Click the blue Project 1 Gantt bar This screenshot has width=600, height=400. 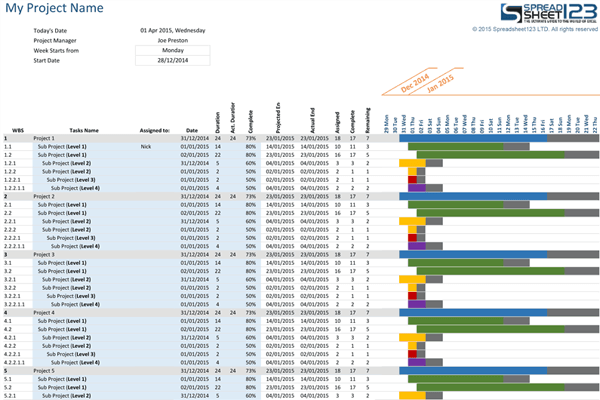[470, 138]
